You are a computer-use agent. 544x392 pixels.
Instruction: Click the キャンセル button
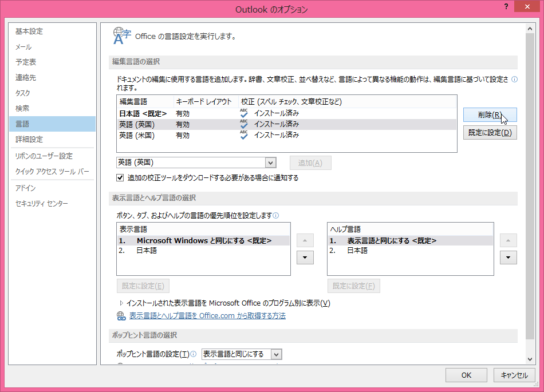[514, 375]
